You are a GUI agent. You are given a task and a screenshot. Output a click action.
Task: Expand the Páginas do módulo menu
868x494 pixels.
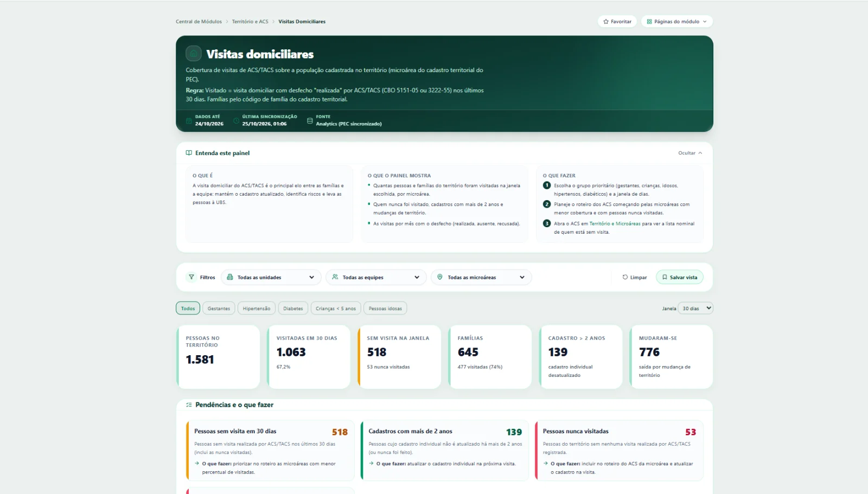point(677,22)
